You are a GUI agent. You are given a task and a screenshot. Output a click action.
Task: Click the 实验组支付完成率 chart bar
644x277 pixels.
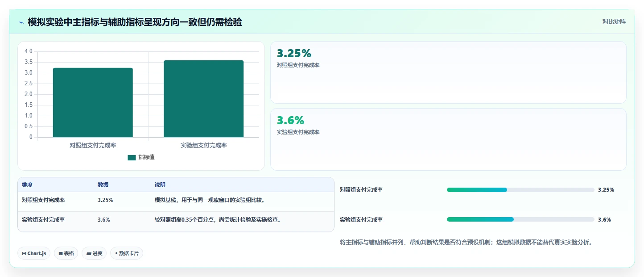click(203, 99)
